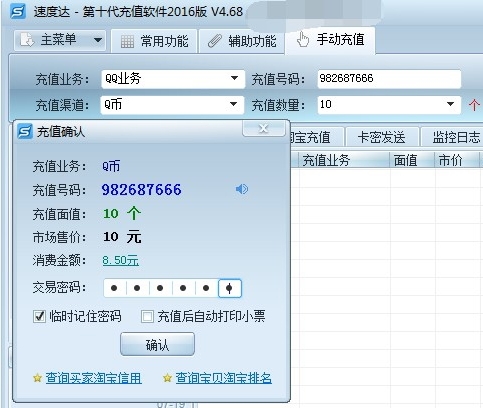Open the 充值渠道 Q币 dropdown
Viewport: 483px width, 408px height.
[172, 105]
